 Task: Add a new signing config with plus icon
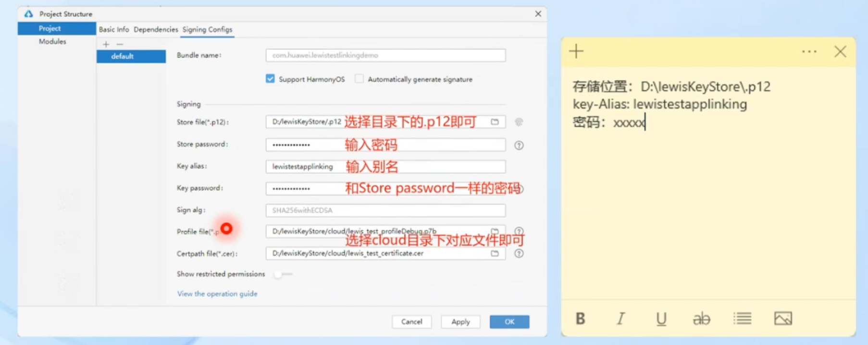106,44
